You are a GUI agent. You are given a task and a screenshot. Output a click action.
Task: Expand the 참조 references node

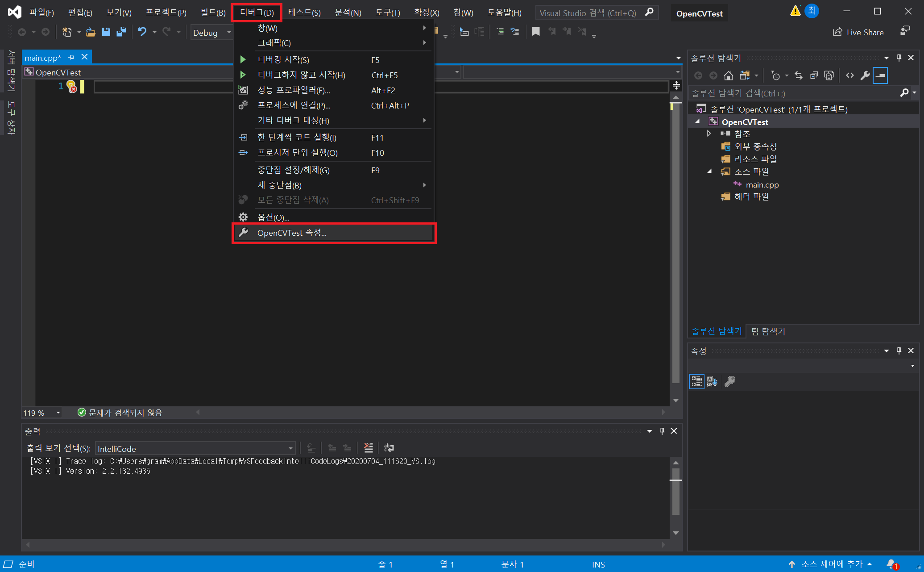pos(709,134)
